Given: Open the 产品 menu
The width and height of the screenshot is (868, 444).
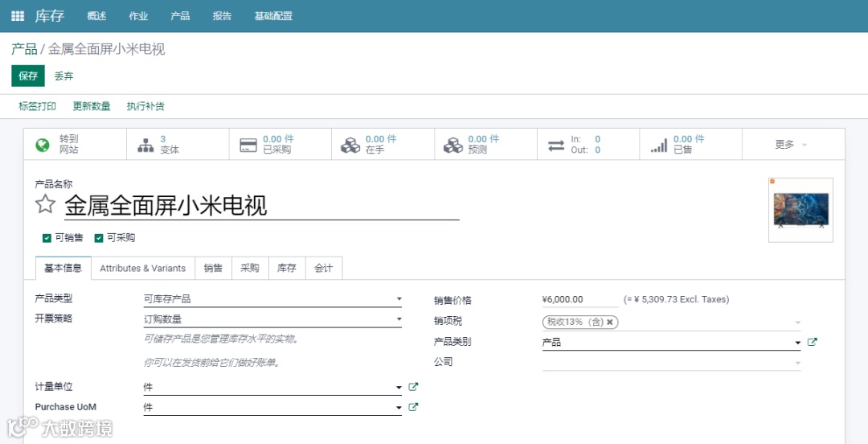Looking at the screenshot, I should pyautogui.click(x=180, y=16).
